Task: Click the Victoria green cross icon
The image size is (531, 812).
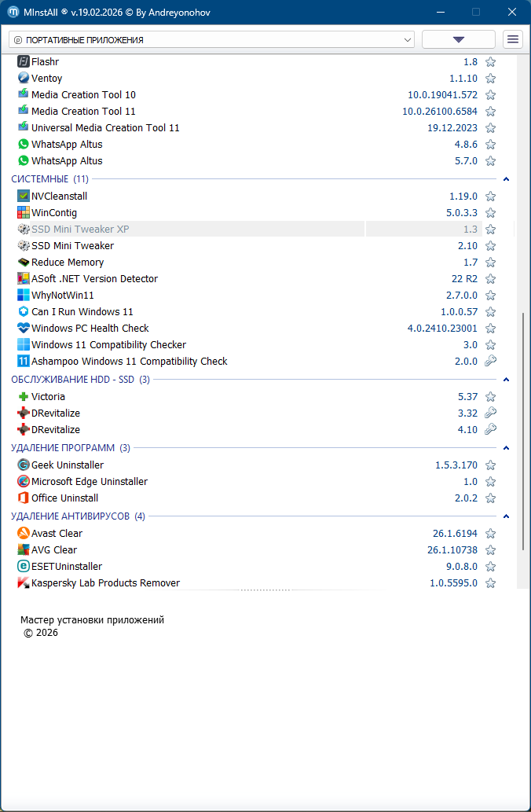Action: click(x=24, y=397)
